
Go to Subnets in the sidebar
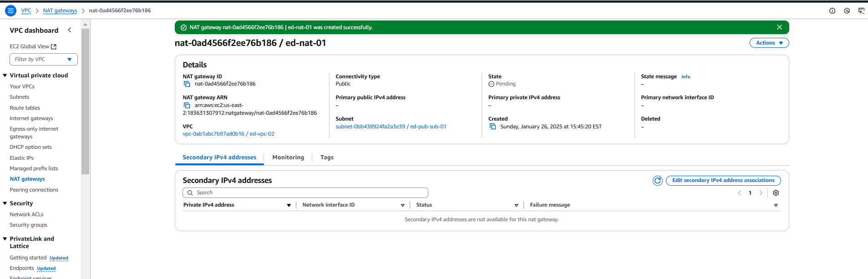pos(20,97)
